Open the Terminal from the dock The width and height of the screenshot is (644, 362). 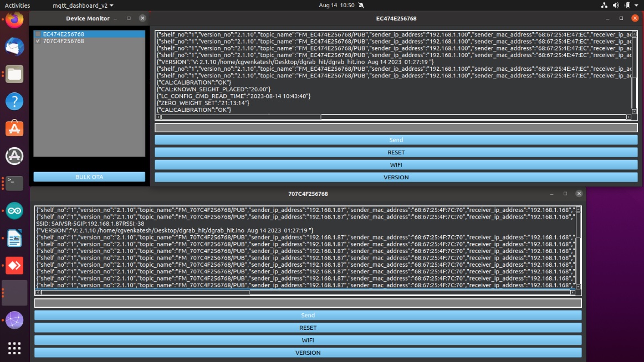coord(14,183)
